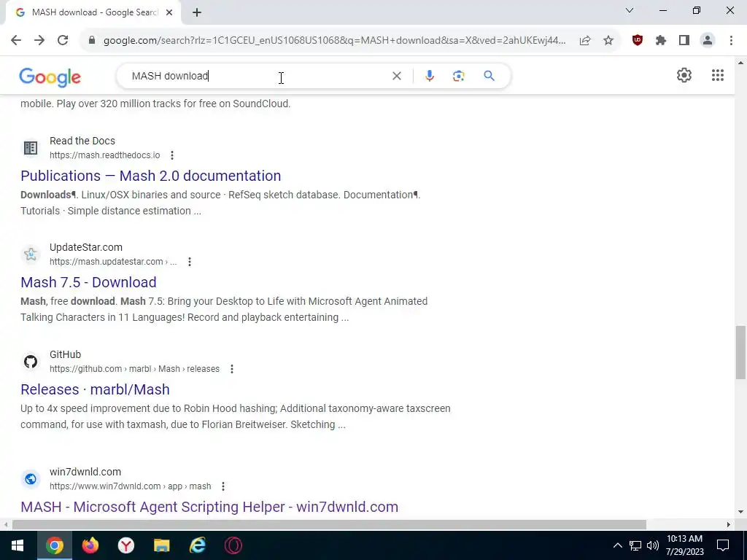Search by image with Google Lens
Screen dimensions: 747x560
point(459,76)
